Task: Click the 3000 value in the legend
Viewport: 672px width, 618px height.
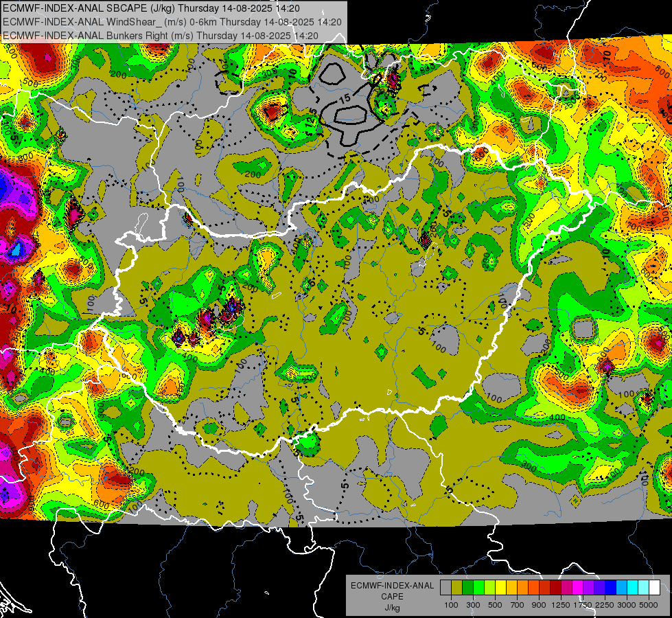Action: 627,605
